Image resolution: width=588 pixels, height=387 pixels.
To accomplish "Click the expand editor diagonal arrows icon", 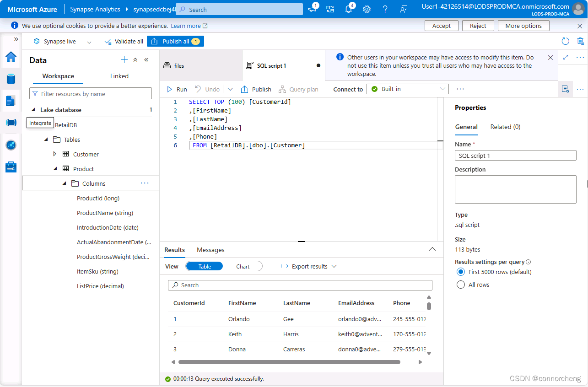I will (x=566, y=57).
